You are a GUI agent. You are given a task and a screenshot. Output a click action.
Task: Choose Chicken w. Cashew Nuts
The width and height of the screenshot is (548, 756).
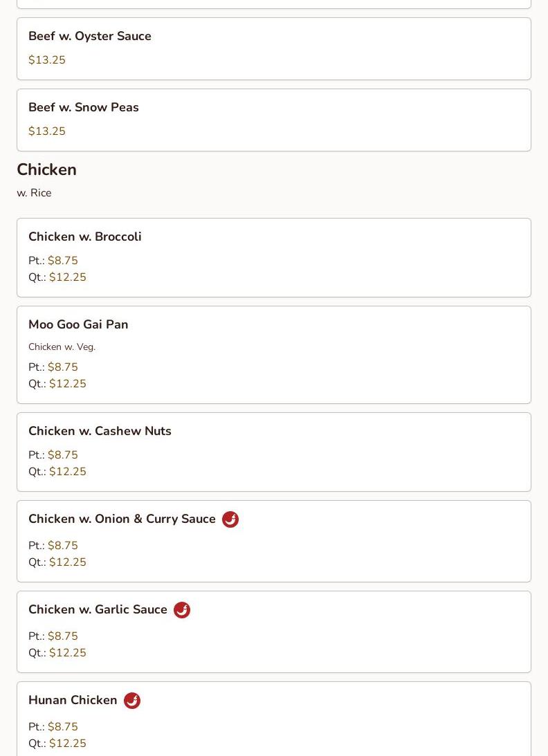pyautogui.click(x=100, y=431)
